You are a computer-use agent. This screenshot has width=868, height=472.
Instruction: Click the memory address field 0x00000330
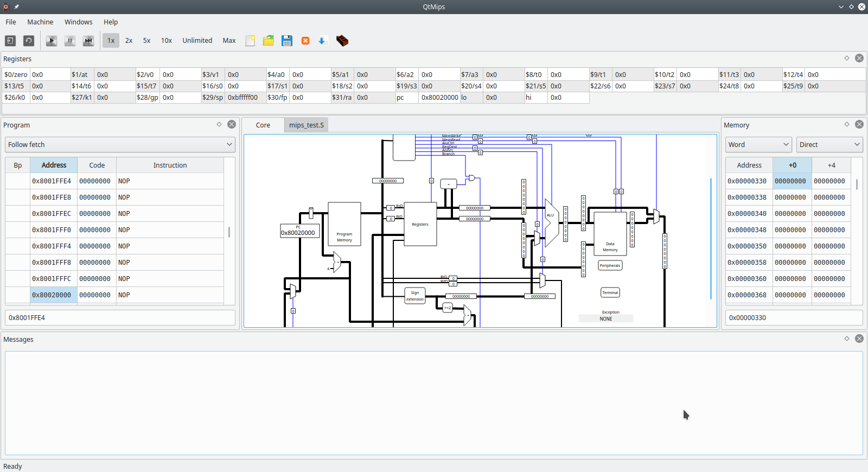[794, 318]
